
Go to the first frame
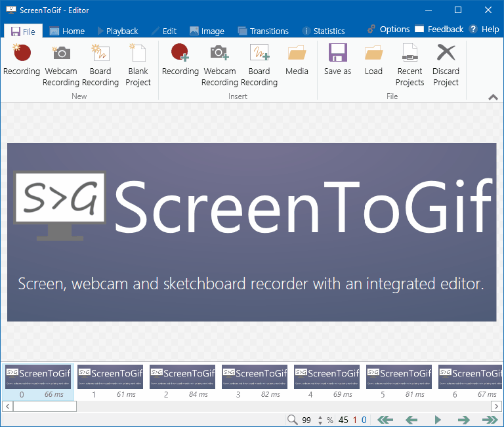pos(385,420)
